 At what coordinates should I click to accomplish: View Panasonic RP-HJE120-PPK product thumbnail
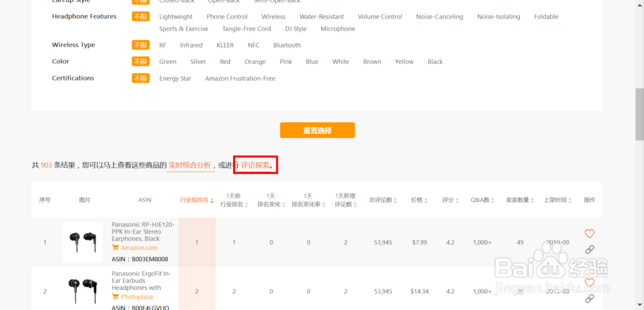(82, 242)
